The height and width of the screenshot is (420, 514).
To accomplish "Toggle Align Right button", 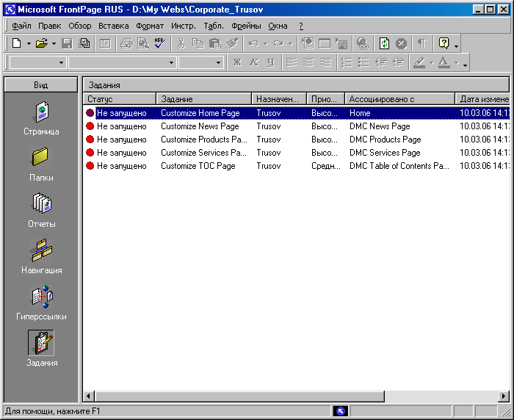I will point(326,62).
